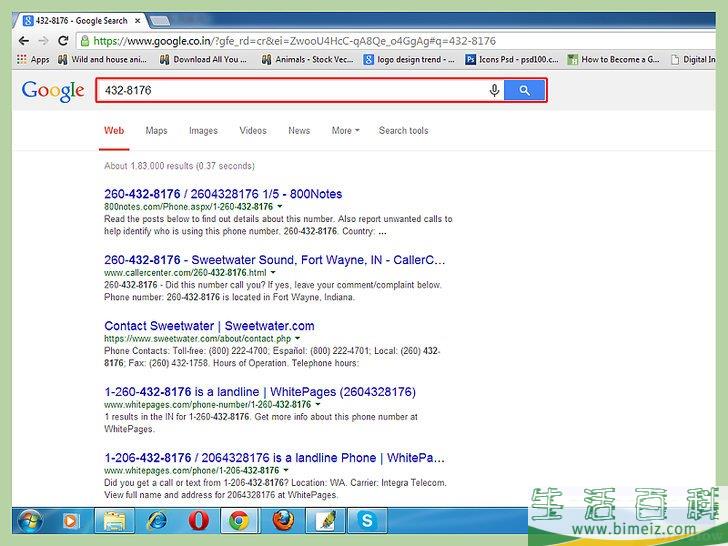Open 'Download All You...' bookmark
Screen dimensions: 728x546
pyautogui.click(x=203, y=59)
